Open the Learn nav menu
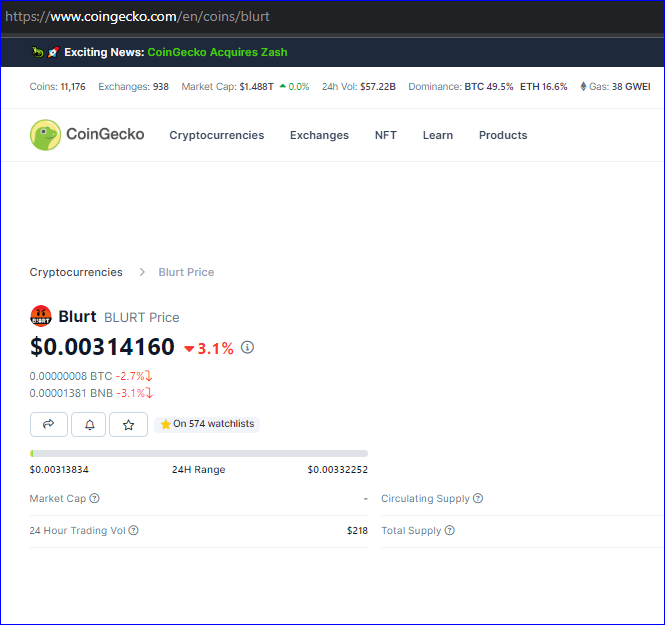 [x=438, y=135]
